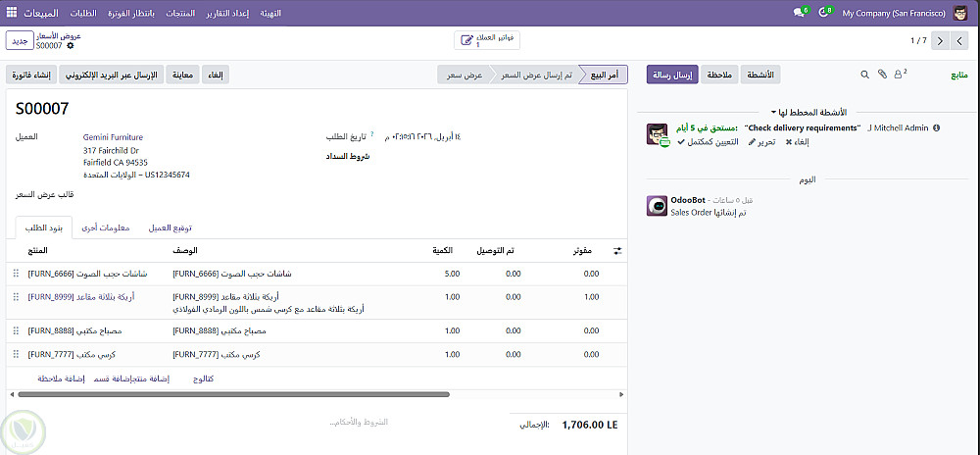Click the إلغاء cancel order button

tap(216, 75)
